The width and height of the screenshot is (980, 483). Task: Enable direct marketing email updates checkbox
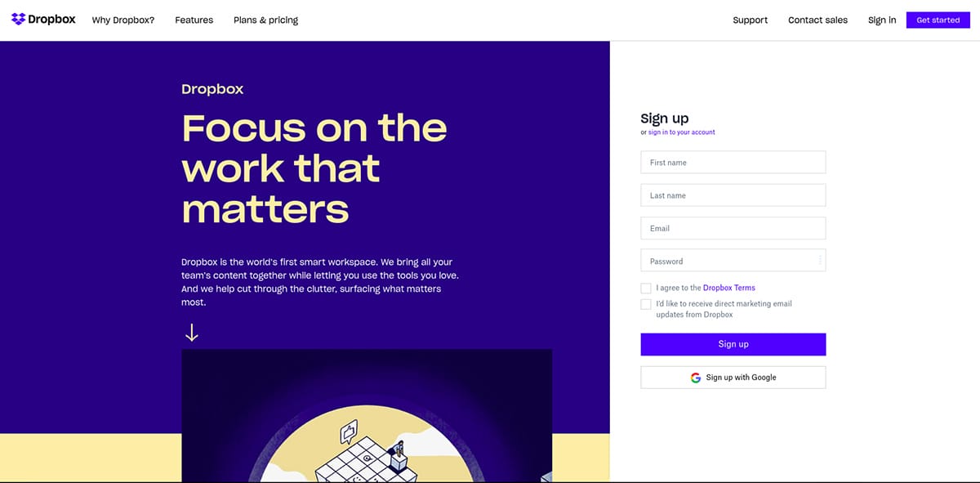pos(646,304)
